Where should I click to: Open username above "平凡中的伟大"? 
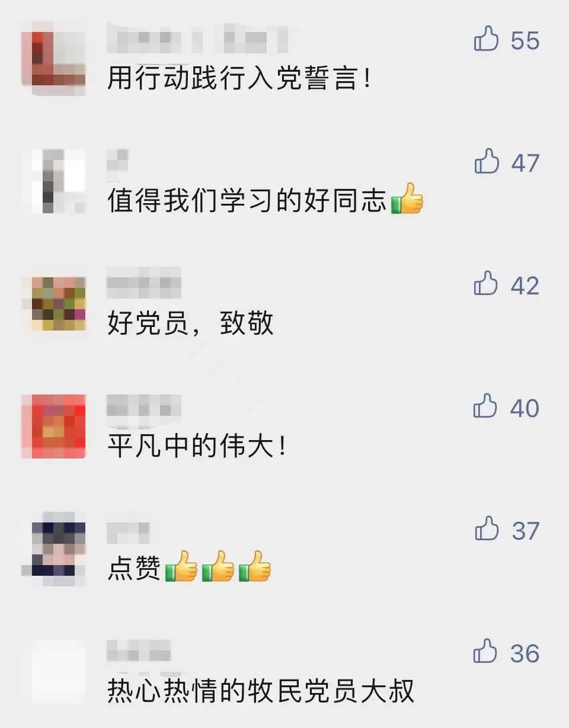click(144, 405)
